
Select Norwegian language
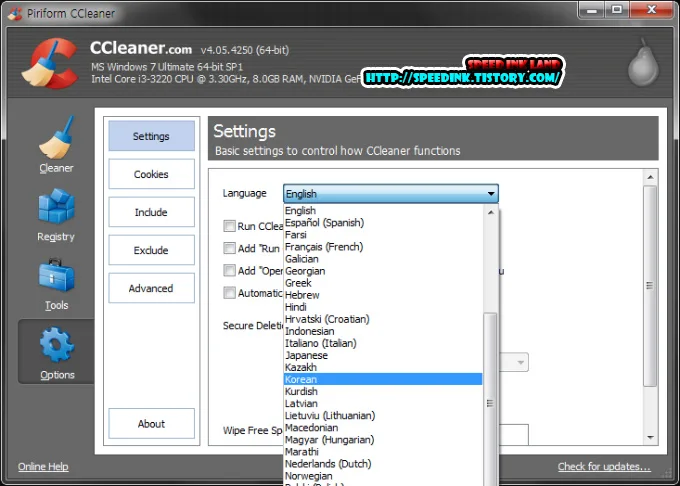pyautogui.click(x=383, y=476)
